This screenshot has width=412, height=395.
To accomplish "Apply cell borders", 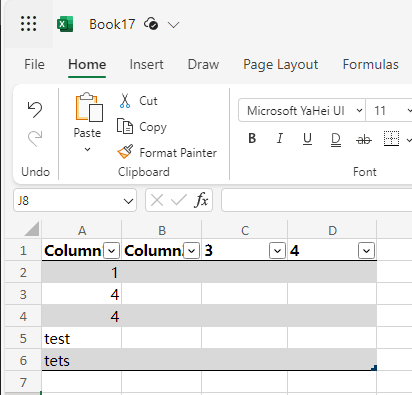I will click(x=391, y=138).
